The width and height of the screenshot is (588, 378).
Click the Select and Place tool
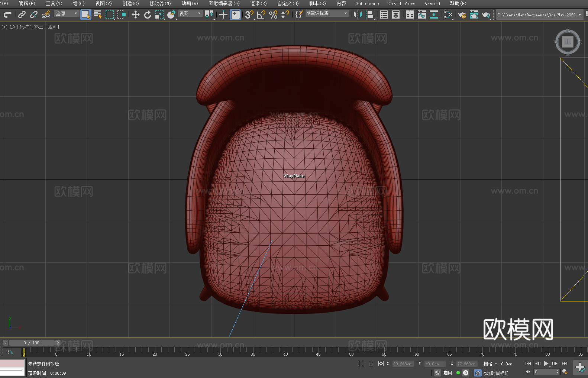pos(171,14)
